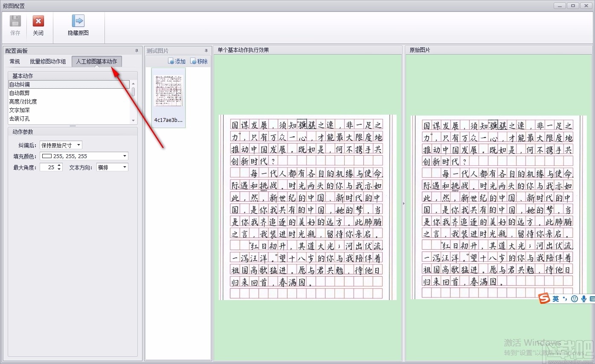This screenshot has height=364, width=595.
Task: Toggle Sogou 英 language mode
Action: pyautogui.click(x=556, y=299)
